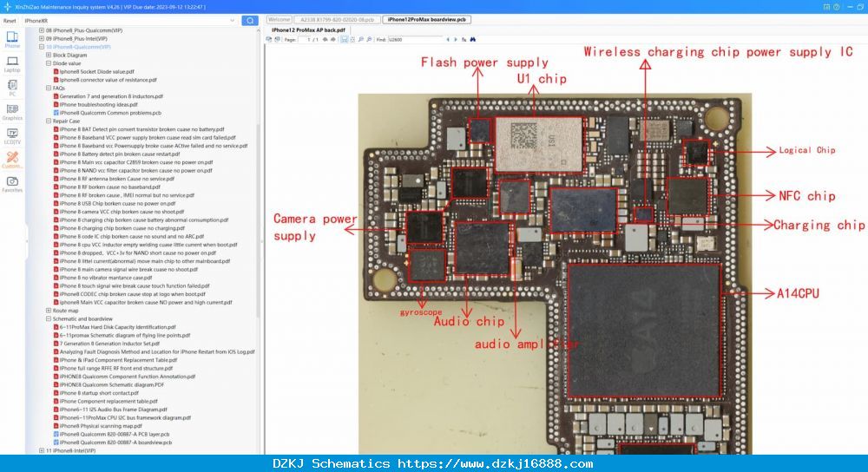Find previous match arrow
This screenshot has width=868, height=472.
448,40
